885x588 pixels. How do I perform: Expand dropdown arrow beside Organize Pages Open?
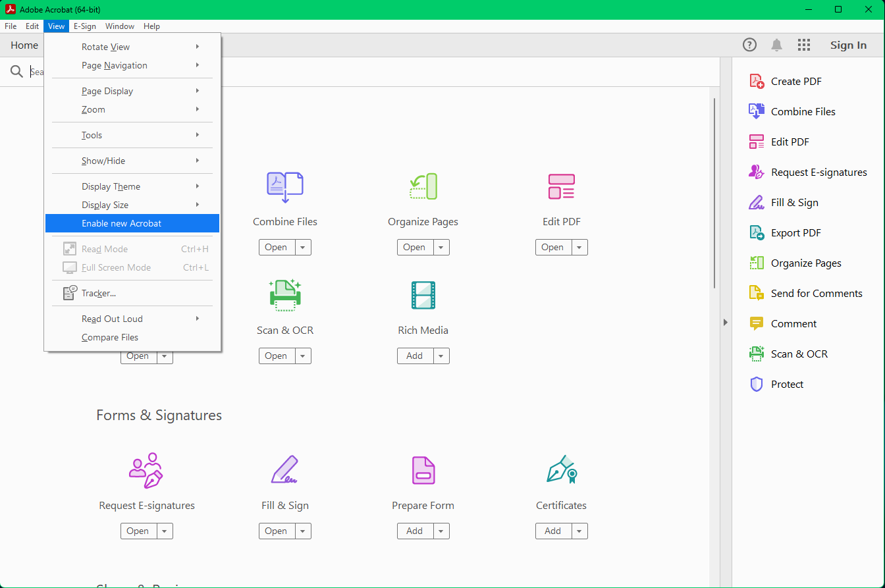(x=441, y=247)
